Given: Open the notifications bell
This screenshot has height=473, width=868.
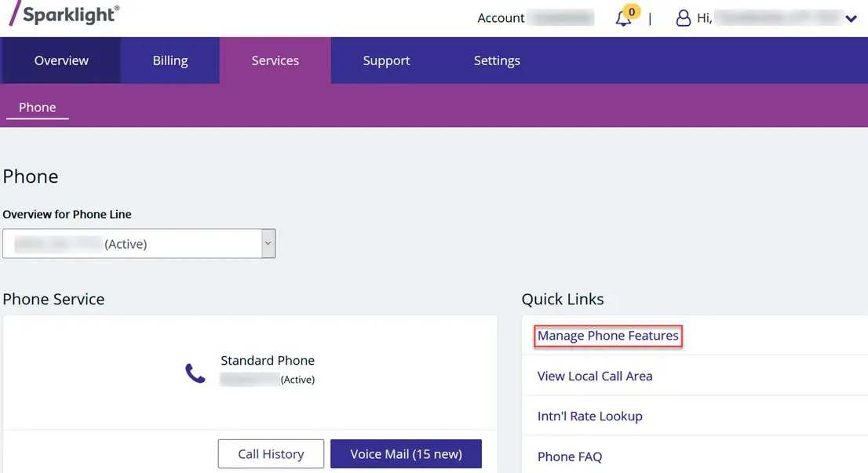Looking at the screenshot, I should tap(622, 17).
